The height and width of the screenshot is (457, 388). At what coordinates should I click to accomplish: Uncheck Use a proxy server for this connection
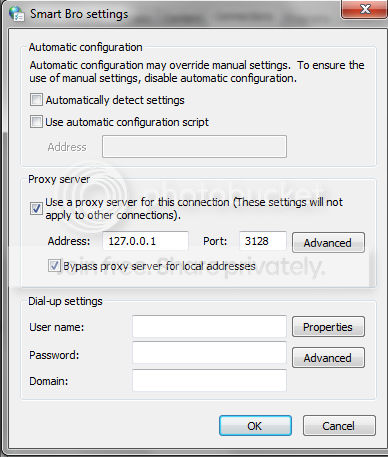(x=36, y=209)
